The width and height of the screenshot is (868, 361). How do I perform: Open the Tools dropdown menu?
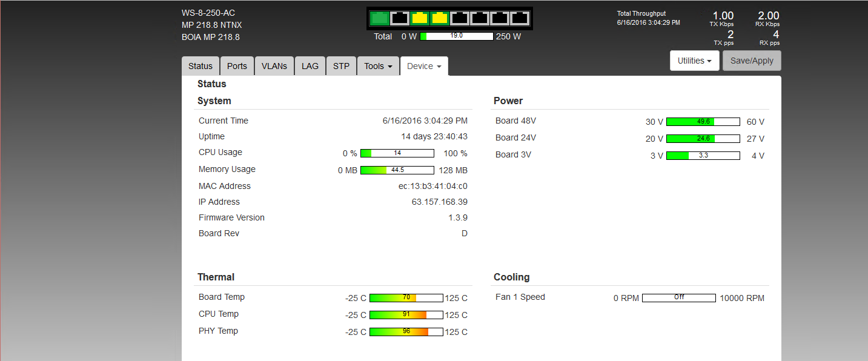tap(378, 66)
